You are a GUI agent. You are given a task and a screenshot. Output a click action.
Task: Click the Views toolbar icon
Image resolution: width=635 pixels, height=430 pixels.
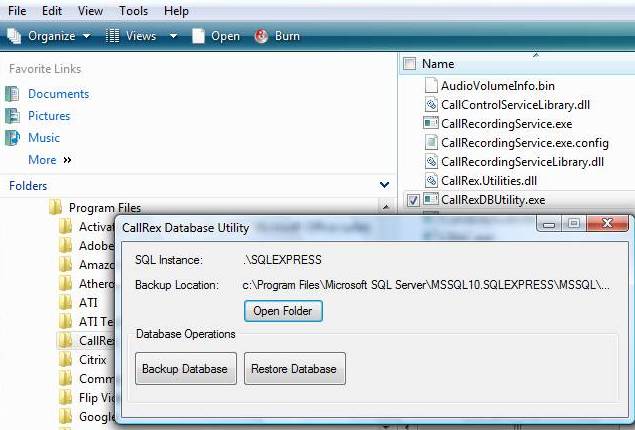112,36
